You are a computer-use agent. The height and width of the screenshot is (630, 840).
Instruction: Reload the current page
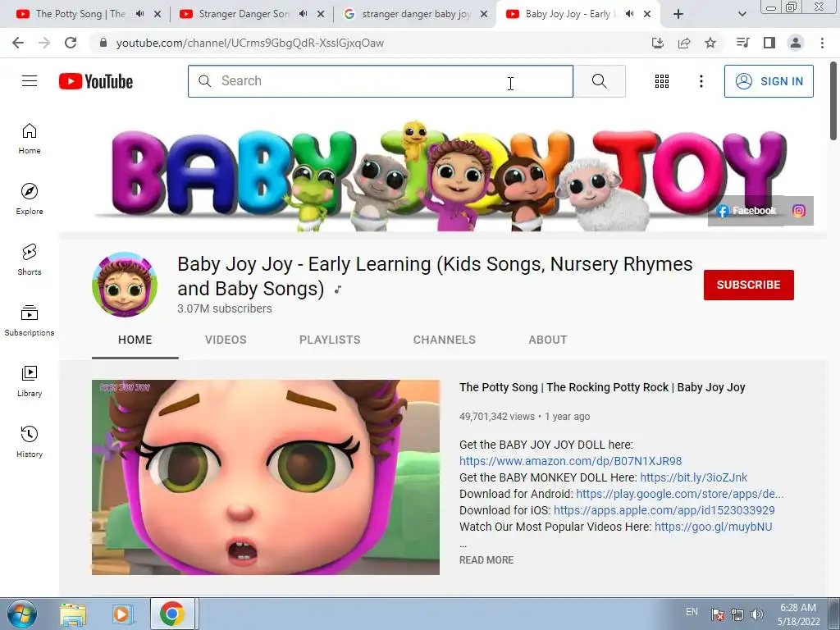[x=71, y=43]
